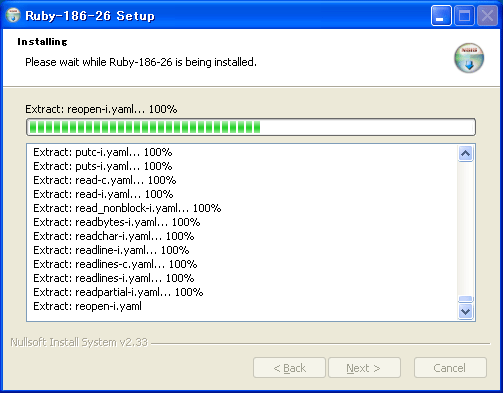Click the log list scroll down arrow
503x393 pixels.
click(465, 311)
